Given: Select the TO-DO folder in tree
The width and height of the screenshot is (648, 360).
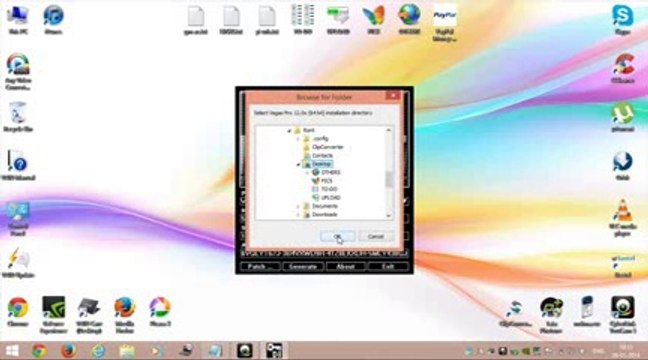Looking at the screenshot, I should click(x=329, y=189).
